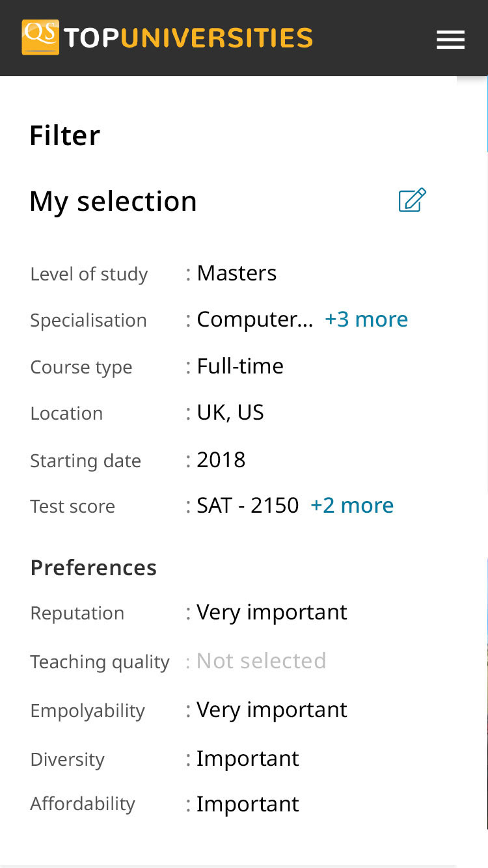The width and height of the screenshot is (488, 868).
Task: Expand "+2 more" test scores
Action: [352, 505]
